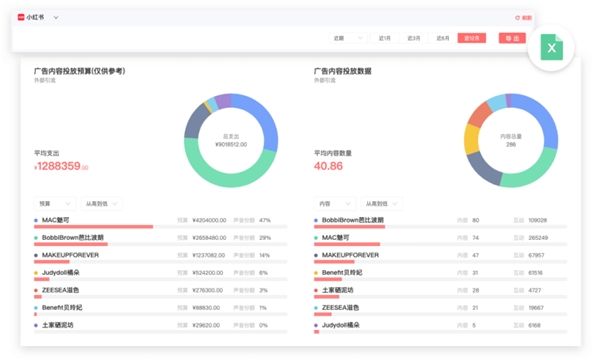The image size is (600, 360).
Task: Open the 内容 metric dropdown
Action: [x=335, y=204]
